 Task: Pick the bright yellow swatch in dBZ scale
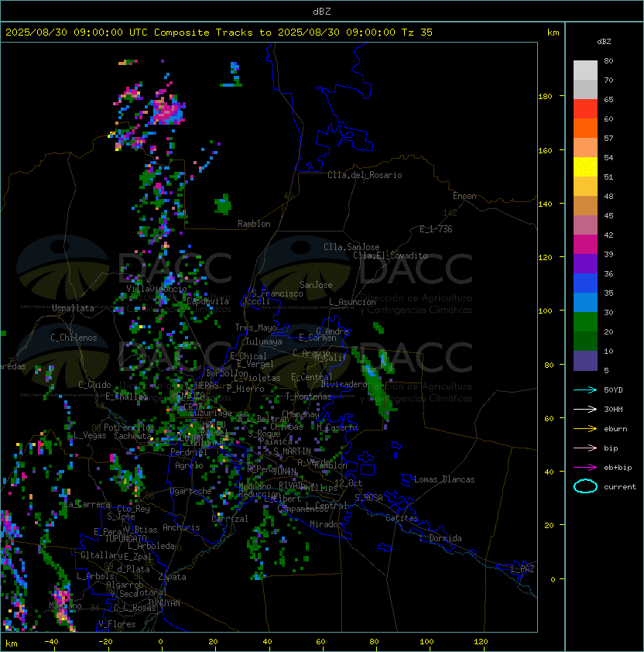pyautogui.click(x=585, y=167)
